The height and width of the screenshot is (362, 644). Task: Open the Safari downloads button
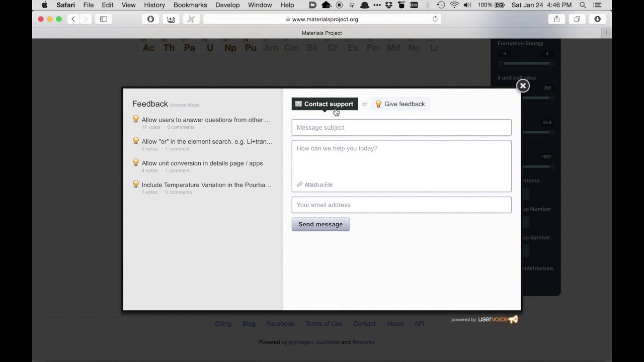[x=597, y=19]
